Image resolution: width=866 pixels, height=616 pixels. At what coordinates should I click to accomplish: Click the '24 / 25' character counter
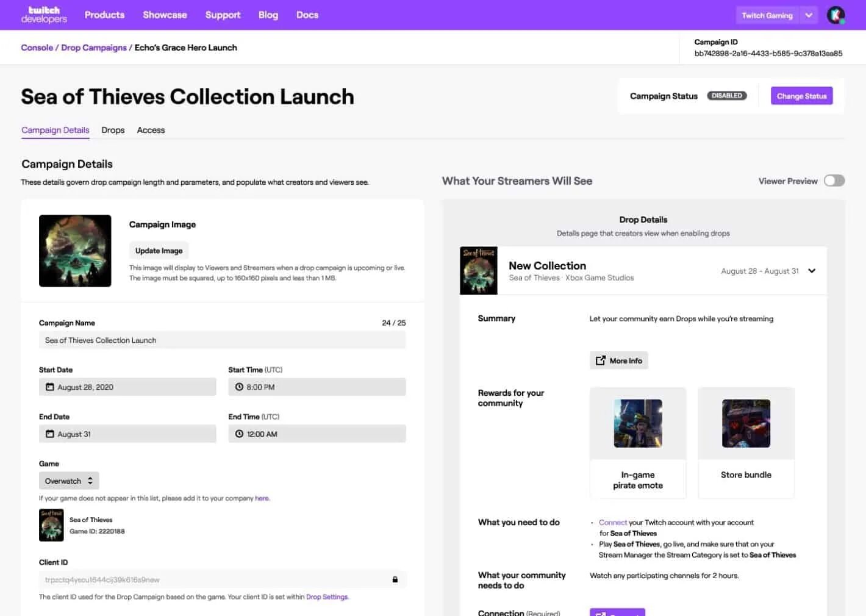[x=394, y=323]
